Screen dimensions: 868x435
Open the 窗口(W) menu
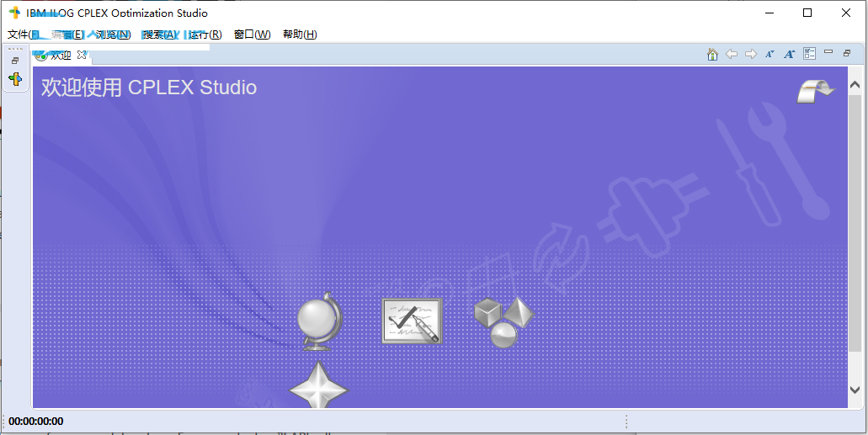pos(253,34)
